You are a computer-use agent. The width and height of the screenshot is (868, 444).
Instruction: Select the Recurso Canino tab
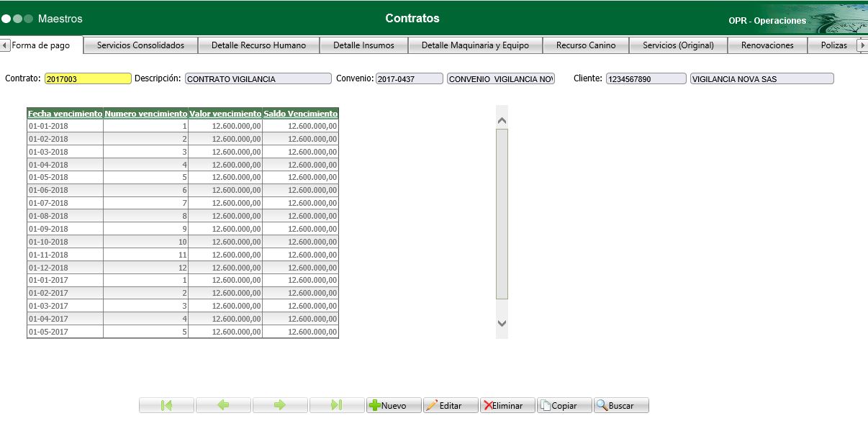[x=586, y=45]
